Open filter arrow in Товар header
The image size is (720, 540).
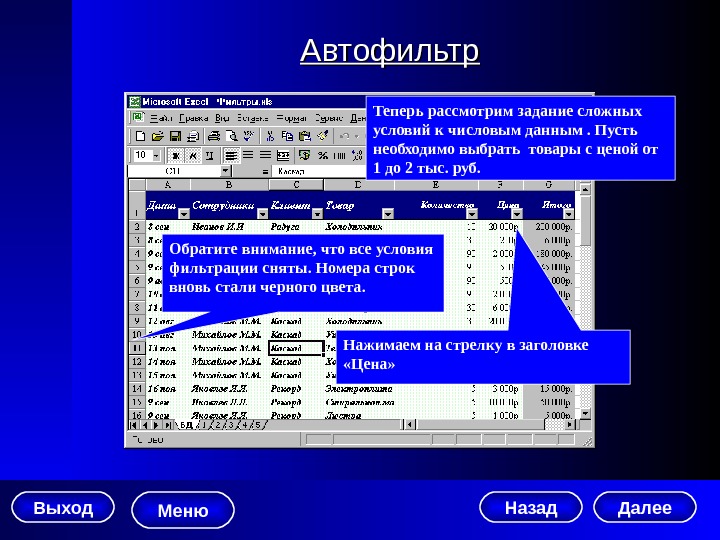click(388, 214)
